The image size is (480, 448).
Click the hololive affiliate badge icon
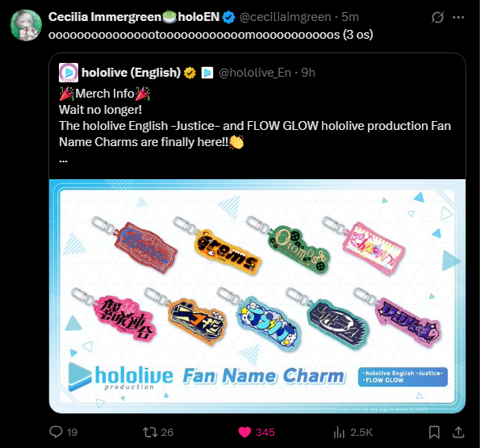[207, 73]
